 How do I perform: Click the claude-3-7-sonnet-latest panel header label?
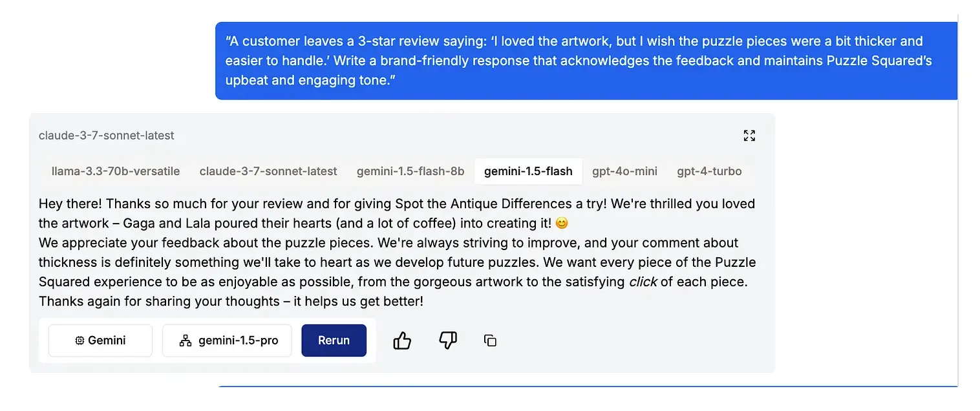coord(107,136)
